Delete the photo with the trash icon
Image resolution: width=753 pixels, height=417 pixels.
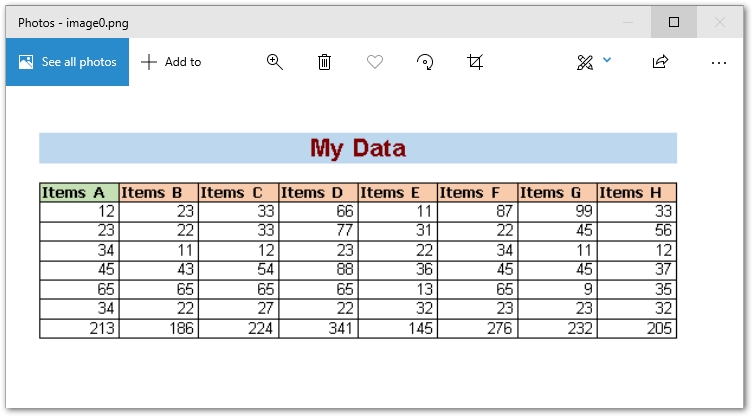(325, 62)
